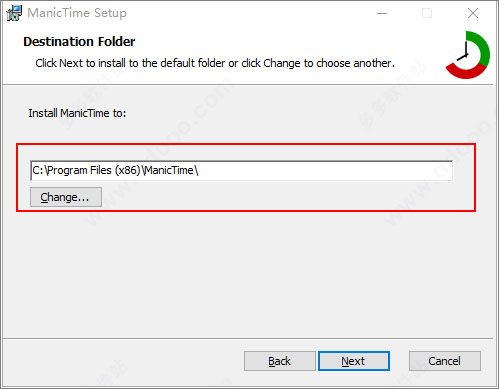Click the ManicTime clock logo

point(467,55)
